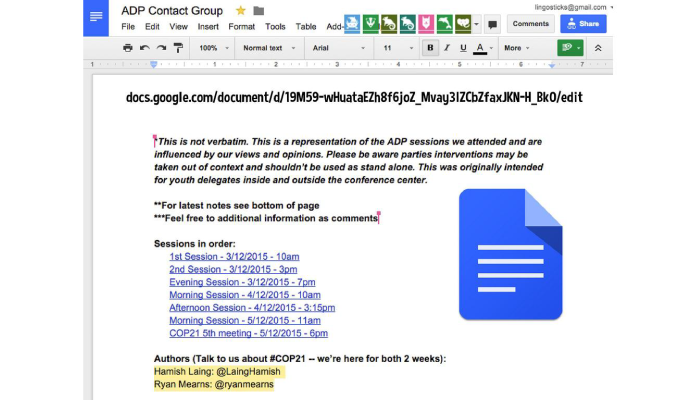Click the green anchor collaborator avatar
The width and height of the screenshot is (700, 400).
(x=371, y=24)
